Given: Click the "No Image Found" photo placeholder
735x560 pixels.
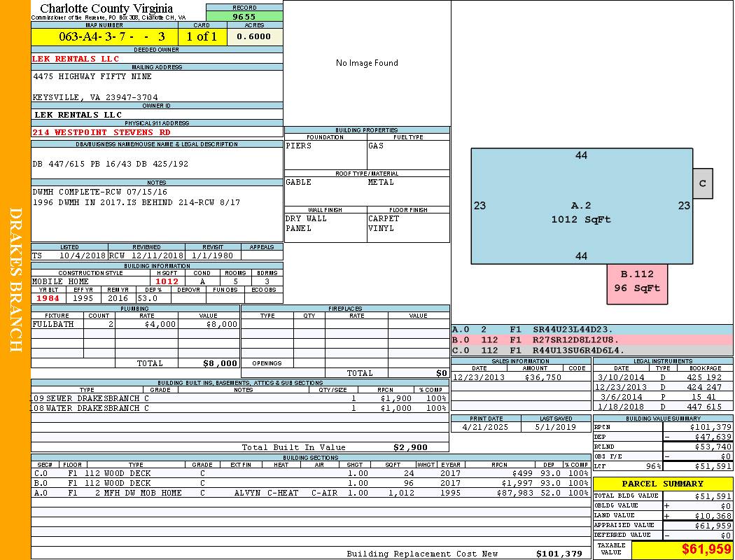Looking at the screenshot, I should 367,63.
